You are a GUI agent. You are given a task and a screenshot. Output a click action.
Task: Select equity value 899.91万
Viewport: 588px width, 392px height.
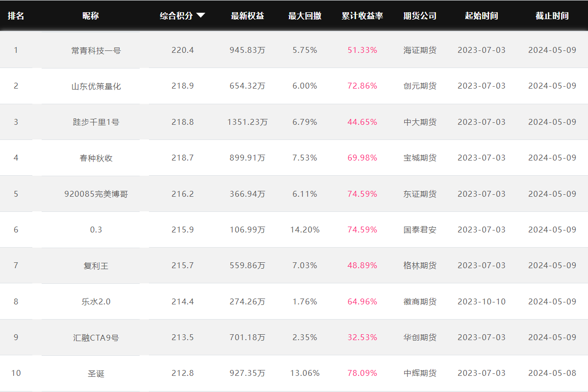pyautogui.click(x=247, y=158)
